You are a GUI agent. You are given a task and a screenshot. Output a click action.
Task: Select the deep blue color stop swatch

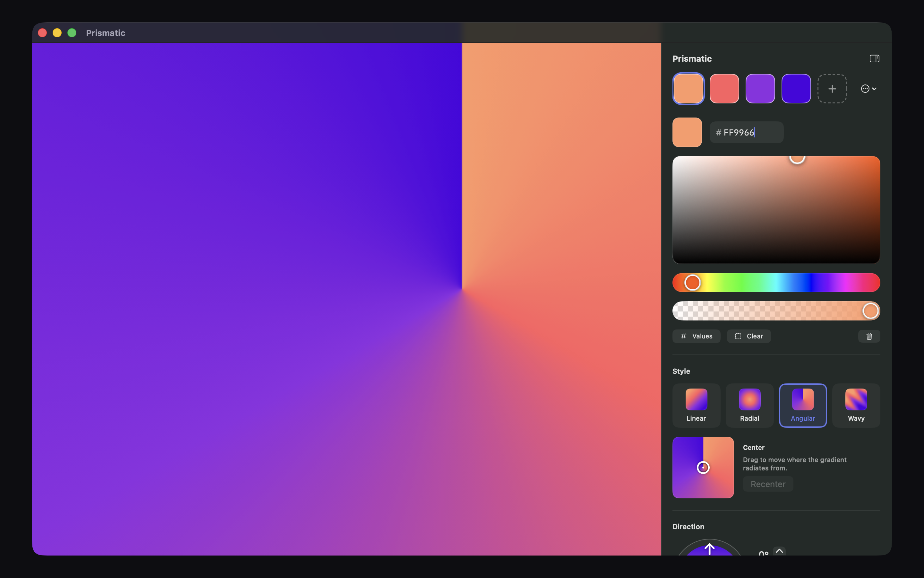pos(796,89)
